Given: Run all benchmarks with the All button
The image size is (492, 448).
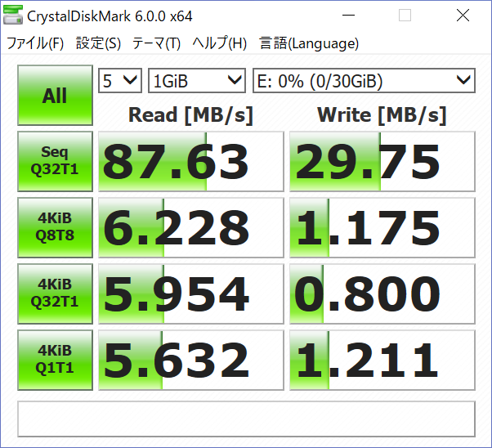Looking at the screenshot, I should click(55, 96).
